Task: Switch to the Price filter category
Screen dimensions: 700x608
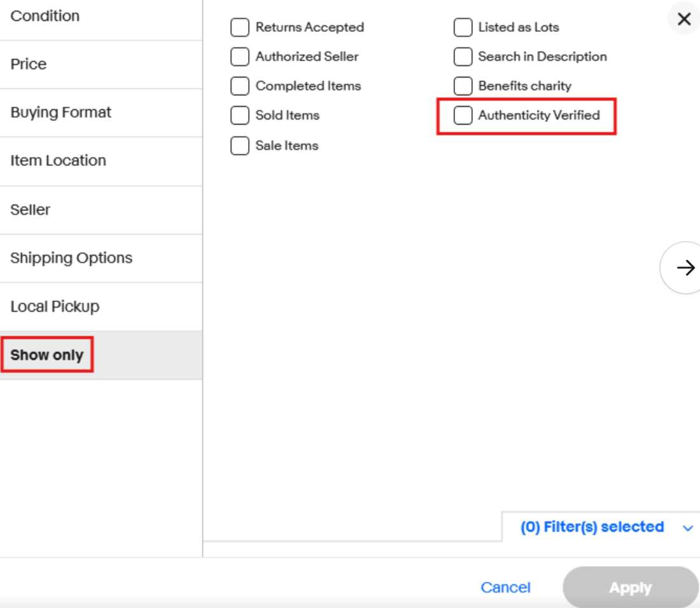Action: (x=29, y=64)
